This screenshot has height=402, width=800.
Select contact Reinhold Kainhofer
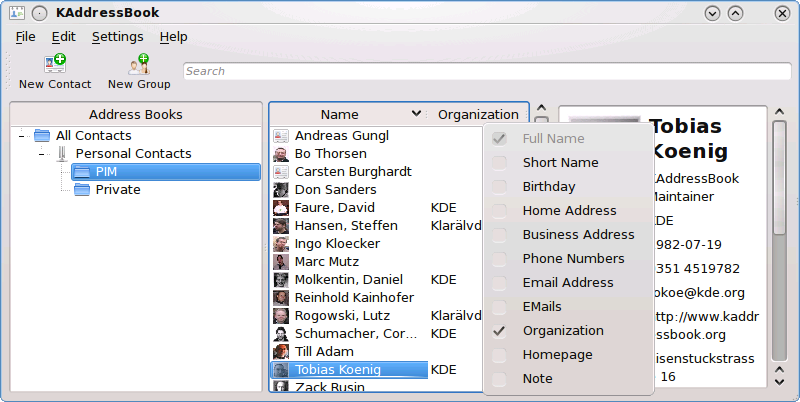(x=354, y=297)
